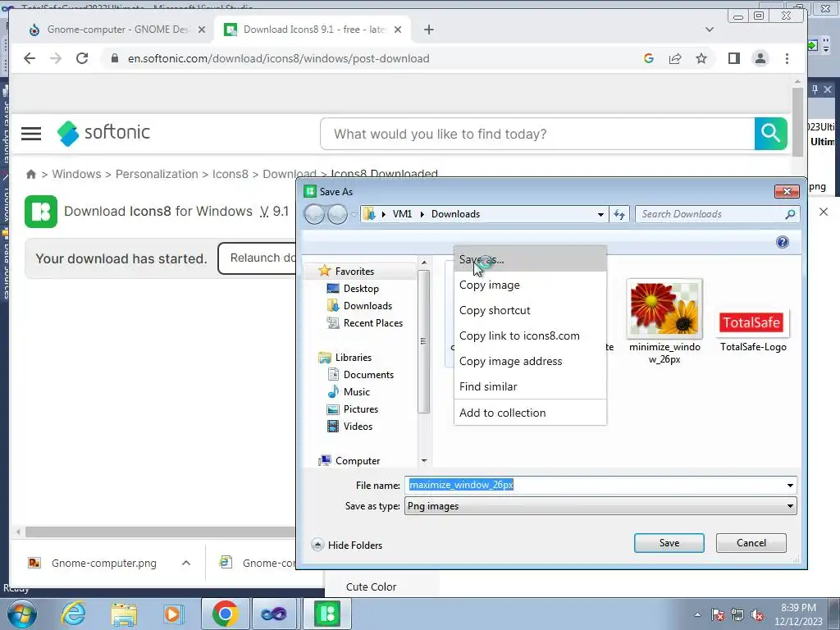
Task: Click the home breadcrumb icon
Action: click(31, 174)
